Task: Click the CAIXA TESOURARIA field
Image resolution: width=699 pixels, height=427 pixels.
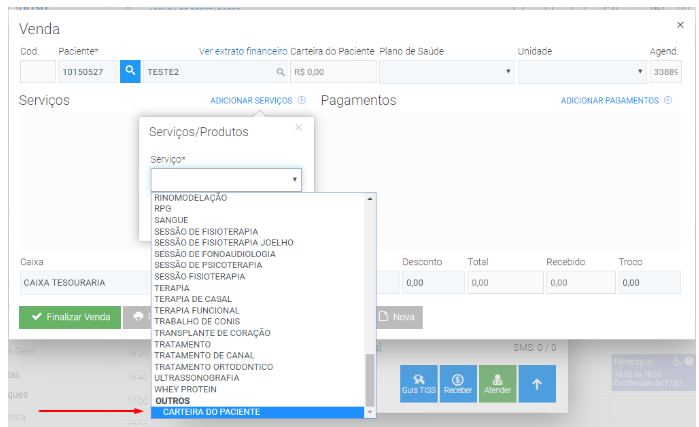Action: pos(86,283)
